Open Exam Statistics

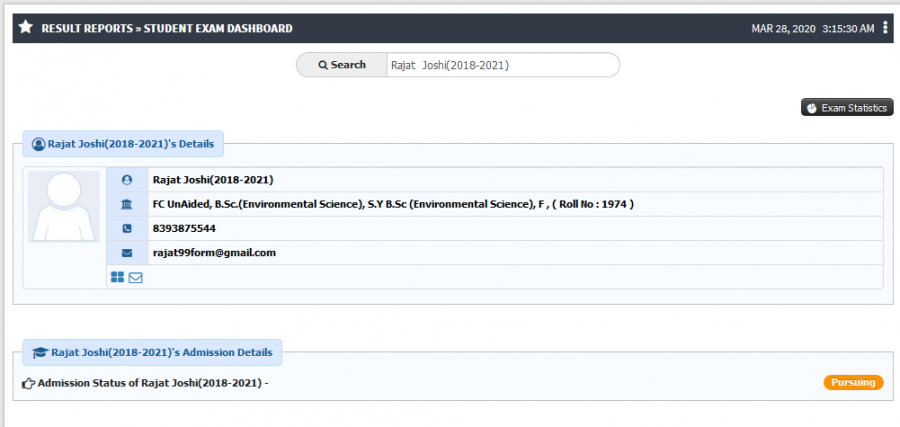[x=847, y=107]
